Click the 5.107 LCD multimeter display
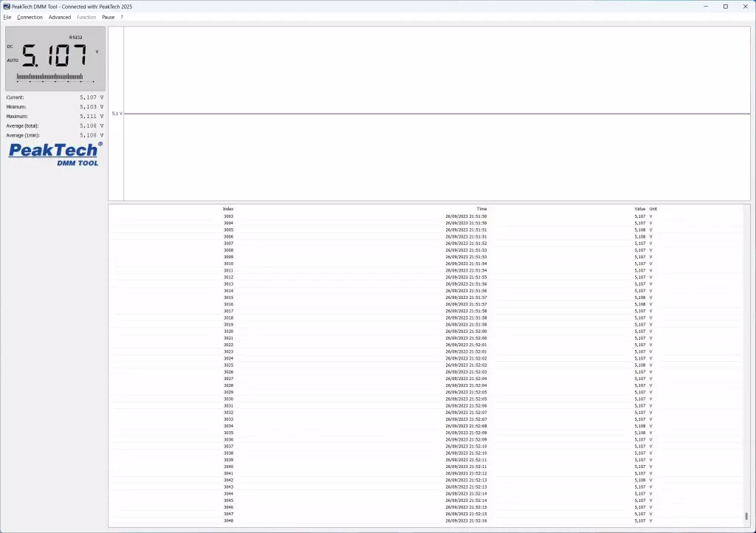 tap(55, 59)
